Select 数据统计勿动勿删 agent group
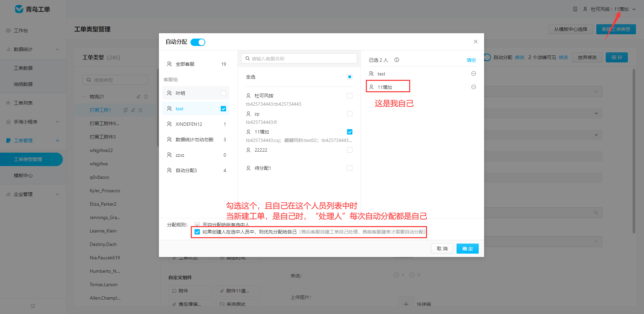This screenshot has height=314, width=644. [196, 140]
